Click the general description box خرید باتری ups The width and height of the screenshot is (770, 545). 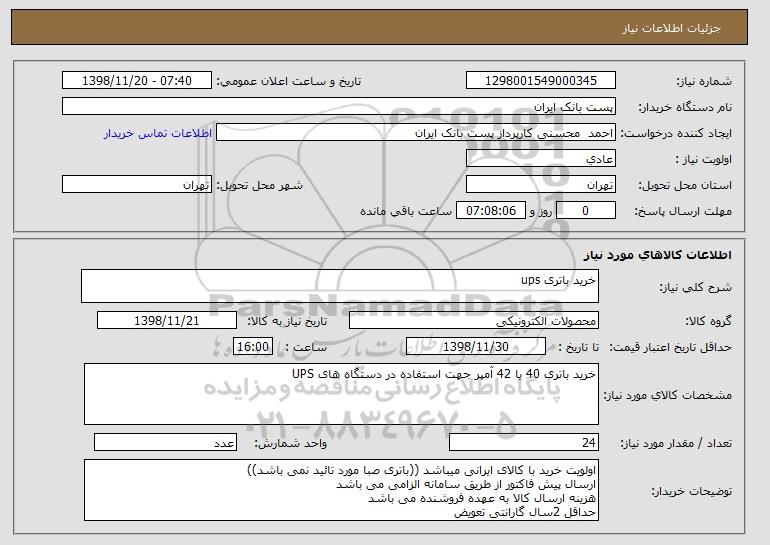(340, 286)
